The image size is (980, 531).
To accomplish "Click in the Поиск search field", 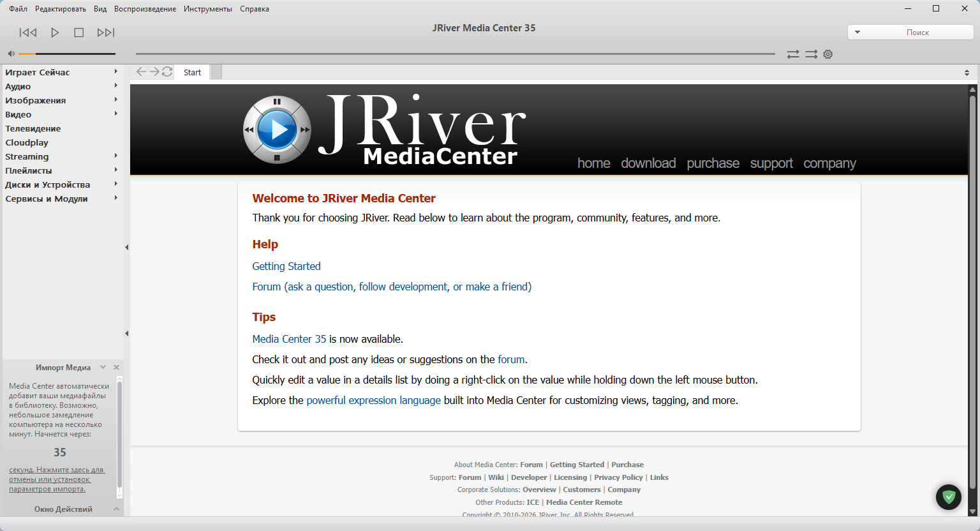I will [x=917, y=33].
